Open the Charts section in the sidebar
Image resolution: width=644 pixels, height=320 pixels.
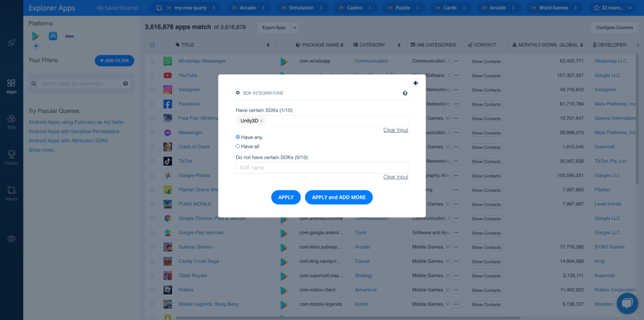pos(12,158)
